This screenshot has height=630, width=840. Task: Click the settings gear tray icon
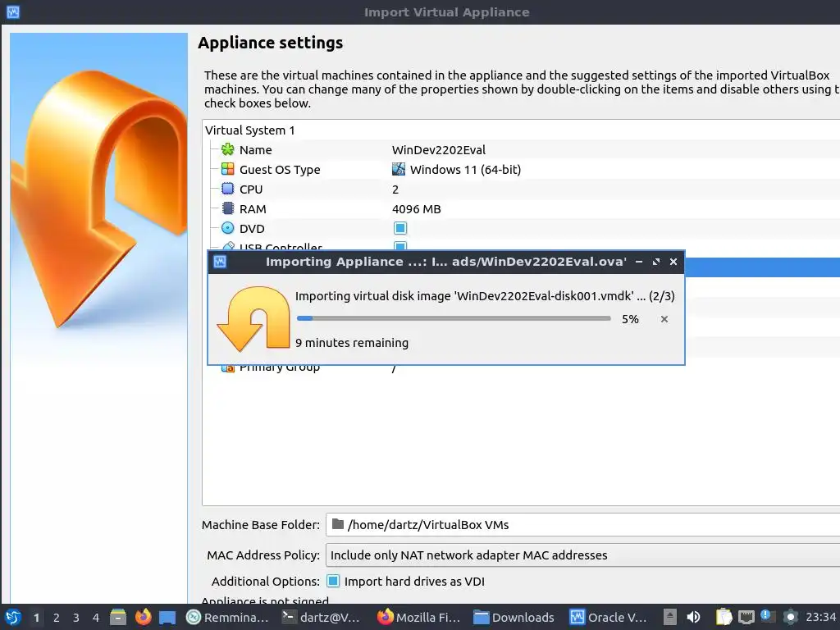[790, 617]
